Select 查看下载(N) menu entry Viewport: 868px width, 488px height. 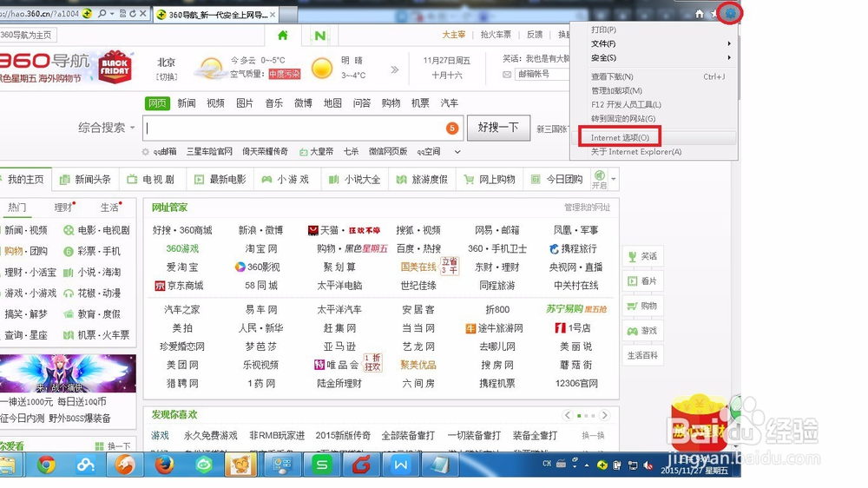(612, 76)
